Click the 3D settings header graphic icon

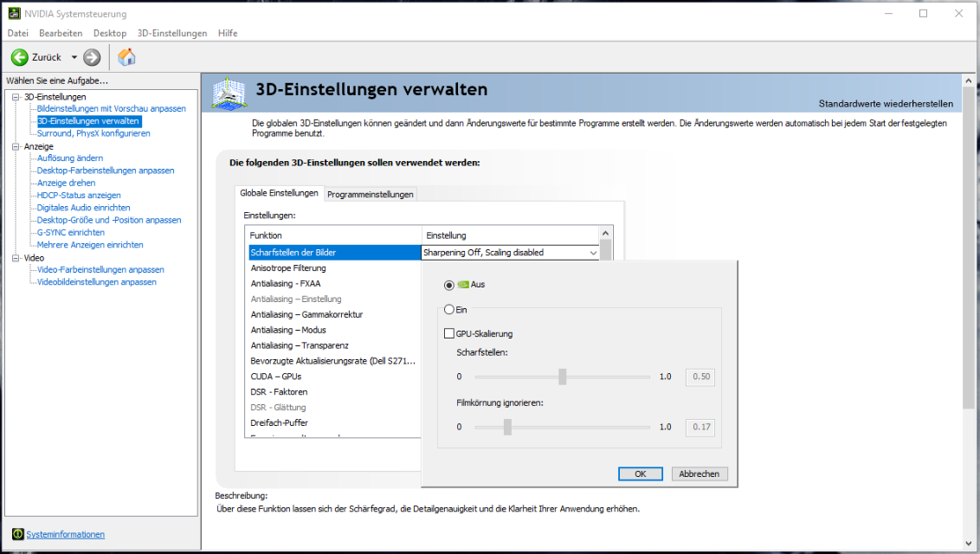(229, 93)
